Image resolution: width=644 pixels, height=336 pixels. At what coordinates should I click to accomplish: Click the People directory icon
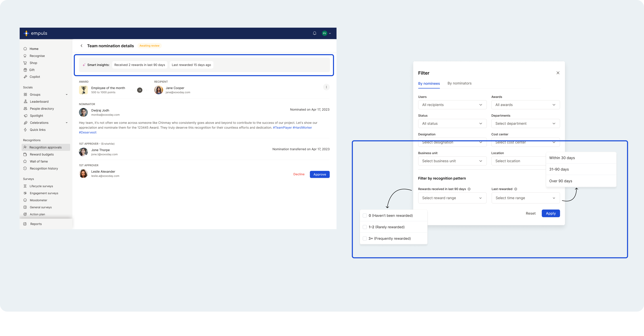tap(25, 108)
